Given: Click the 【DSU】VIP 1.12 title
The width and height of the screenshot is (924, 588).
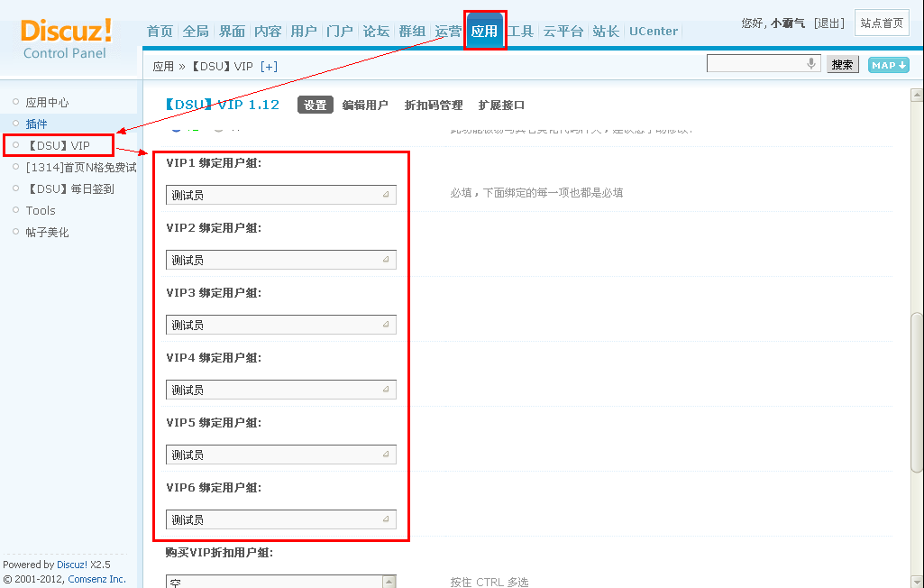Looking at the screenshot, I should click(222, 105).
